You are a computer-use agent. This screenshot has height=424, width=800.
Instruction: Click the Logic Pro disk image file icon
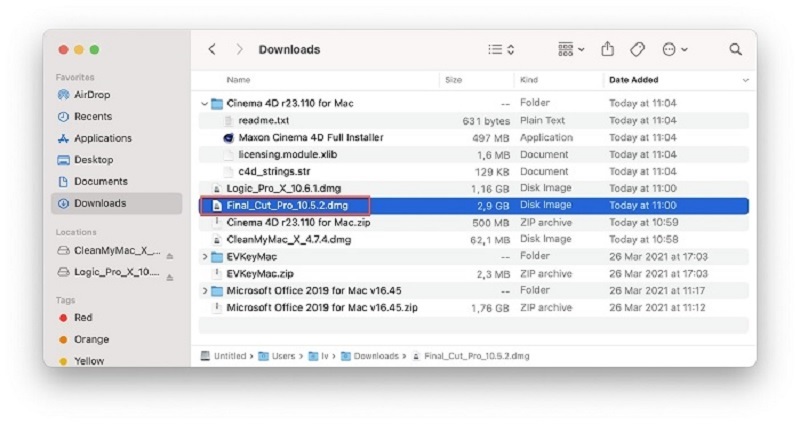coord(217,188)
